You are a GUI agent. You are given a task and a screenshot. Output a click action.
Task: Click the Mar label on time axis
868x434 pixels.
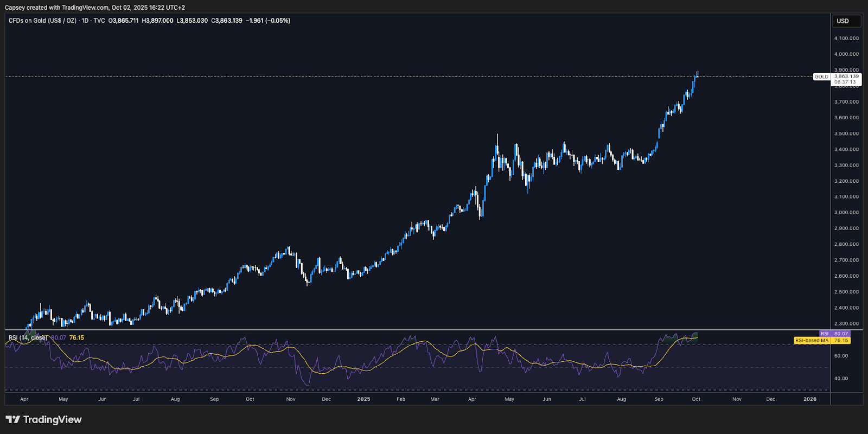coord(435,399)
